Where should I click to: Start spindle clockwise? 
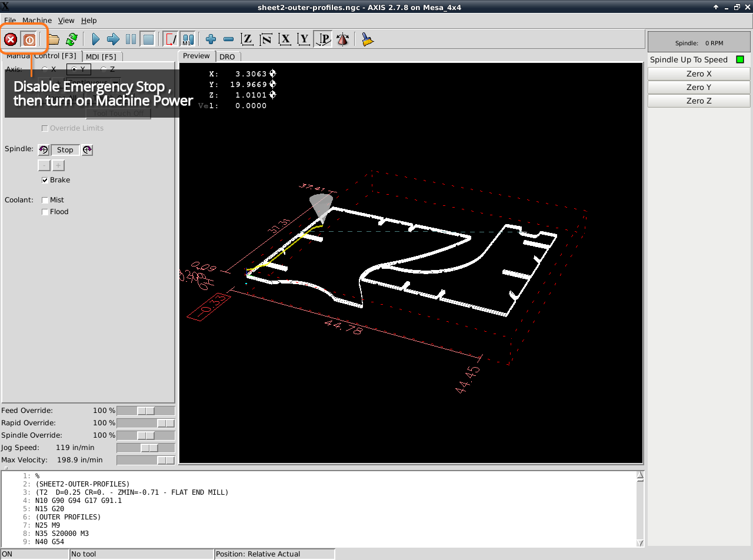(87, 150)
